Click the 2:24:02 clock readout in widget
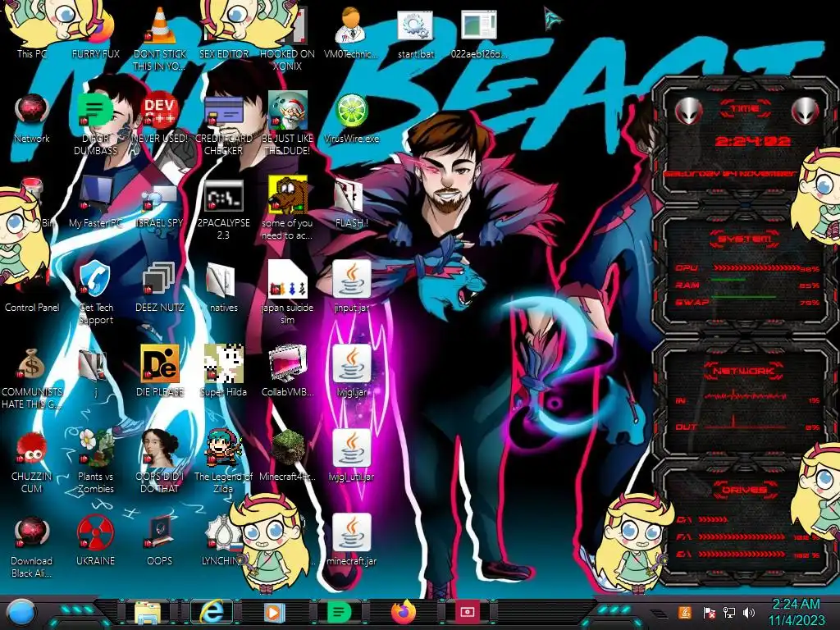This screenshot has width=840, height=630. 753,141
